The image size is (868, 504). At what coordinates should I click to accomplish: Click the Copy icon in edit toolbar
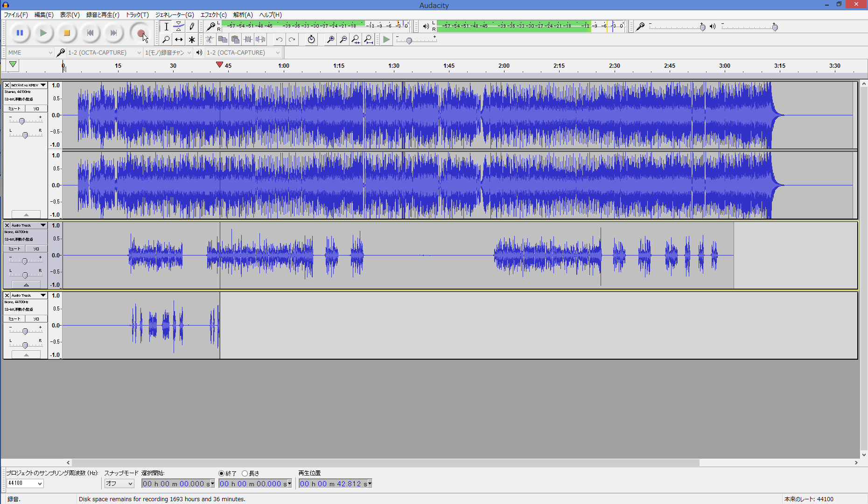click(x=223, y=39)
